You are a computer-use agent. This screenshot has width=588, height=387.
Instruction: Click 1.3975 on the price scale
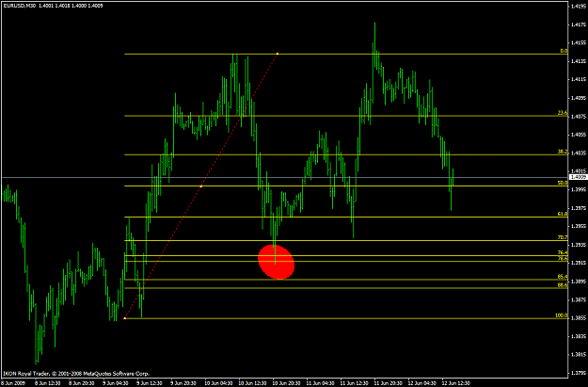(x=579, y=208)
